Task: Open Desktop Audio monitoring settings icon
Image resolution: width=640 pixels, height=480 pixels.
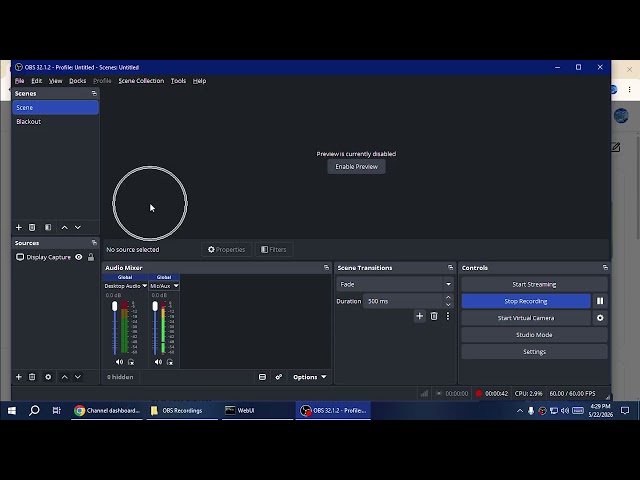Action: 131,362
